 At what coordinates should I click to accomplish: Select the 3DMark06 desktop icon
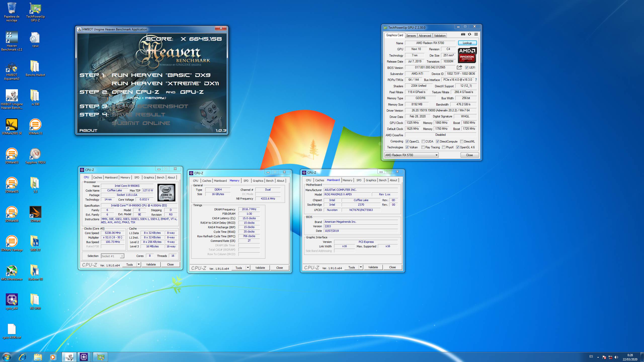pos(12,214)
